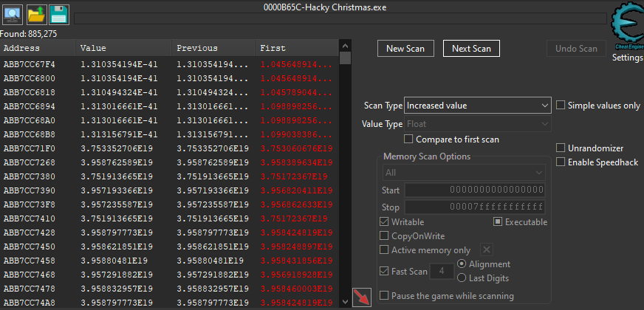
Task: Select address row ABB7CC6800
Action: (169, 78)
